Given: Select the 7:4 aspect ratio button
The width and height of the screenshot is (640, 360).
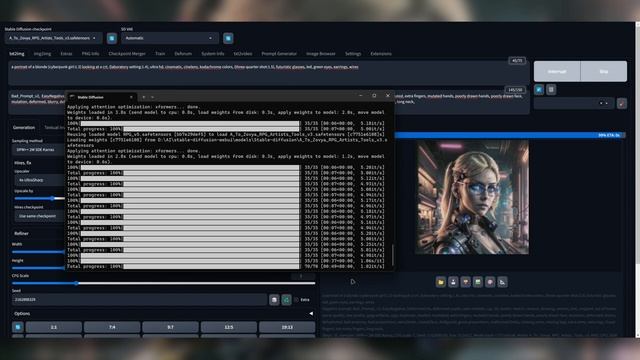Looking at the screenshot, I should tap(112, 327).
